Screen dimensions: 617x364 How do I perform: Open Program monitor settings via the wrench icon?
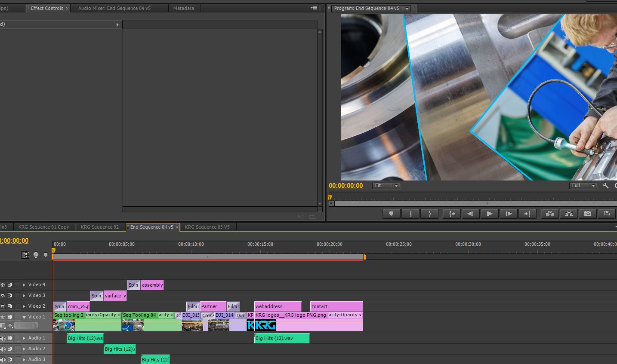pos(606,185)
